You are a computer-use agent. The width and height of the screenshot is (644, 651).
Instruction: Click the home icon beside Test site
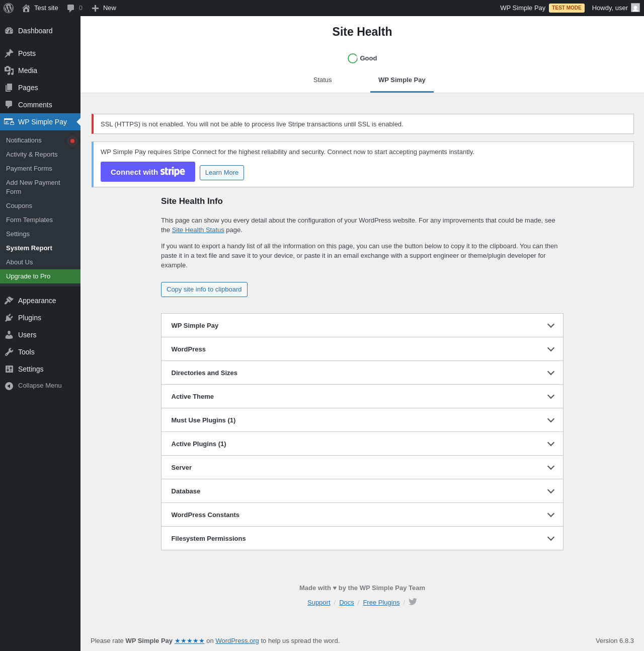(x=26, y=8)
